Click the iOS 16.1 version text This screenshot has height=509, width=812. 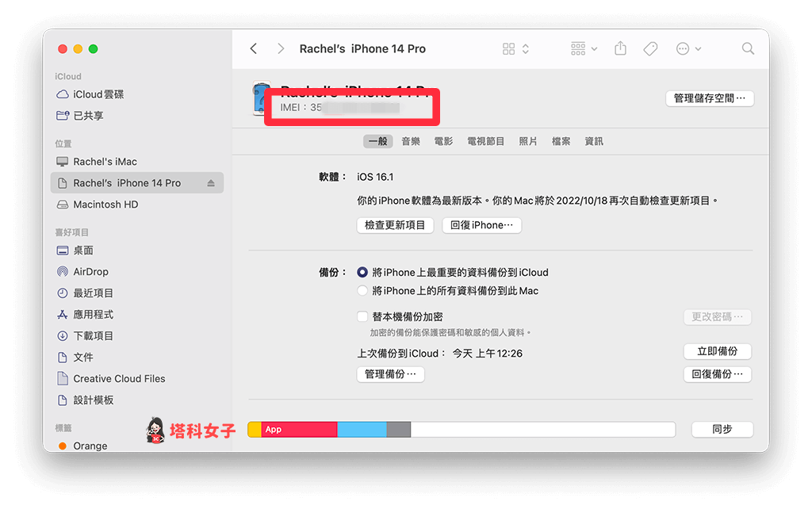(375, 177)
